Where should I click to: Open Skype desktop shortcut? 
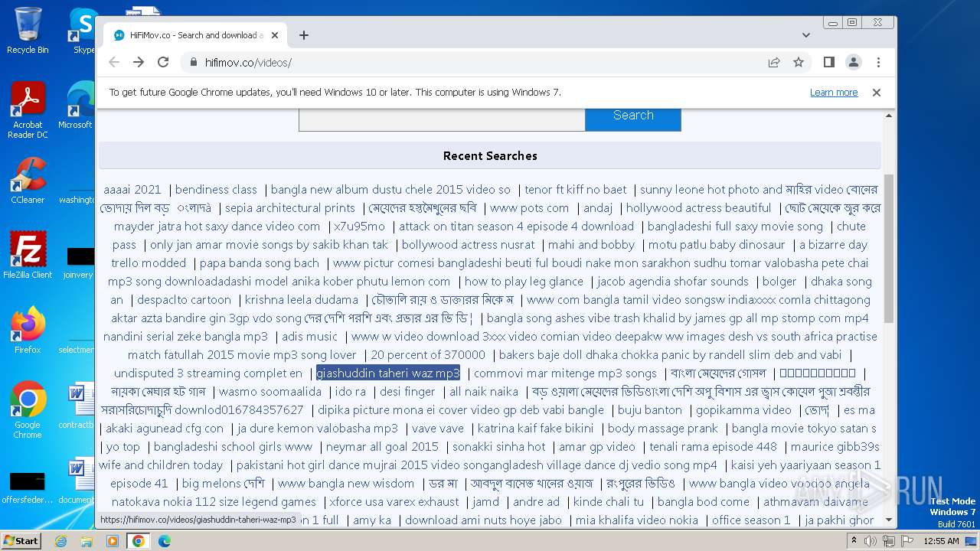(83, 31)
